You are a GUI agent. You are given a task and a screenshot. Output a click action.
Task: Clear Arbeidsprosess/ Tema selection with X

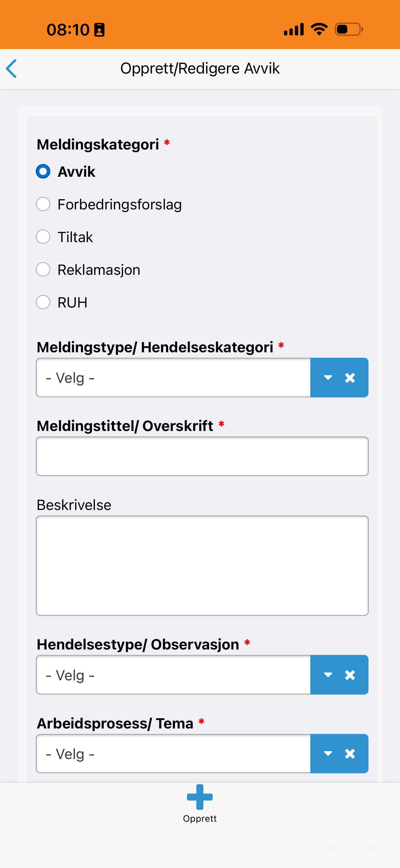pyautogui.click(x=350, y=754)
